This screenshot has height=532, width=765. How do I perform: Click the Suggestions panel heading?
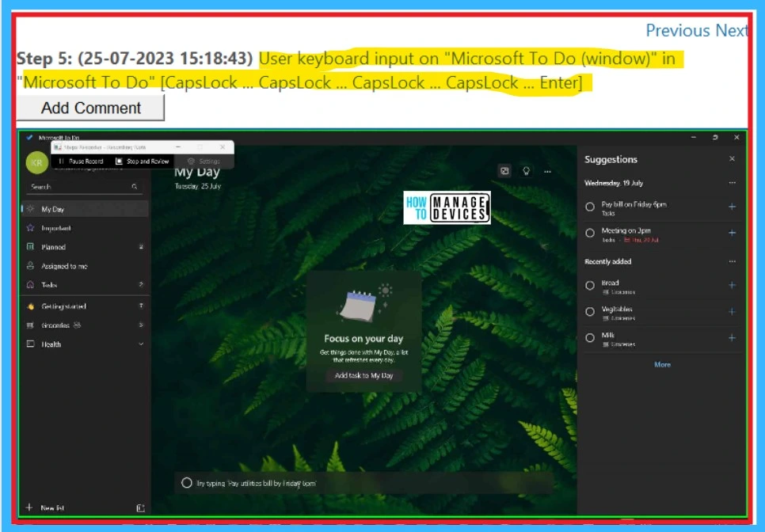coord(611,159)
